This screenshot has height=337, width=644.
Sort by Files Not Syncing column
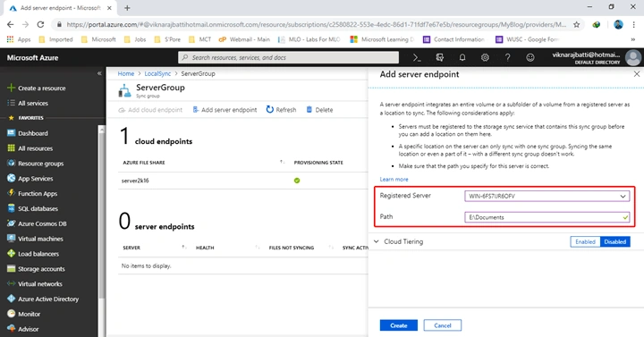click(x=292, y=248)
